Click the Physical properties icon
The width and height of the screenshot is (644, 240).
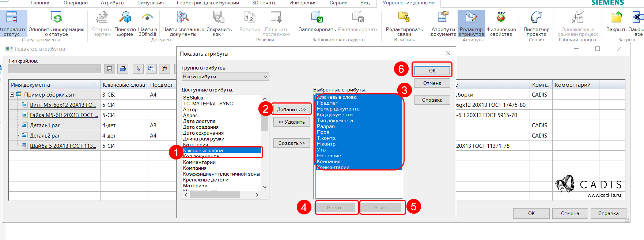pyautogui.click(x=501, y=16)
